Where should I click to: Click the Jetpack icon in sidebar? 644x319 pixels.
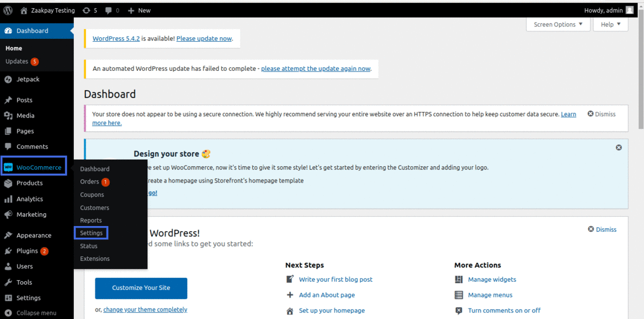(8, 79)
